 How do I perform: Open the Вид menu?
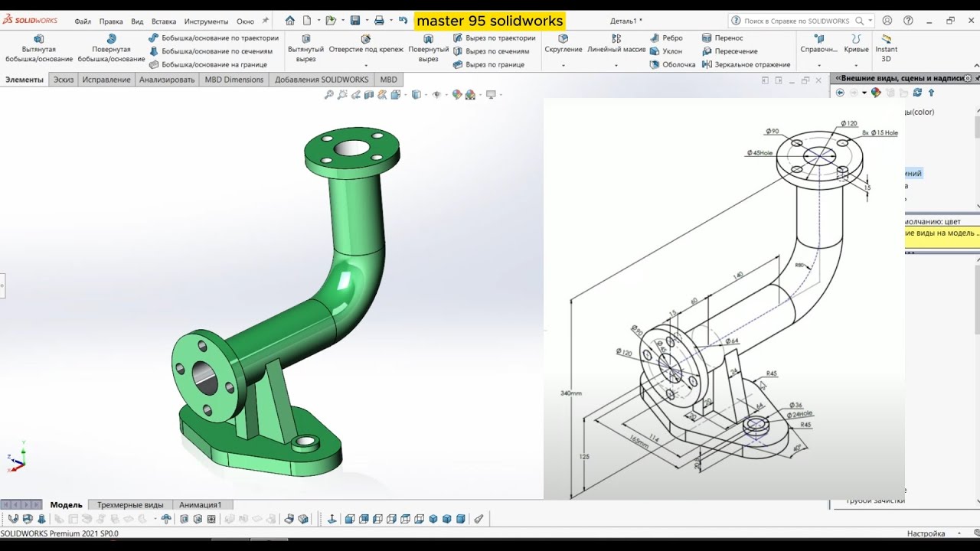click(137, 21)
